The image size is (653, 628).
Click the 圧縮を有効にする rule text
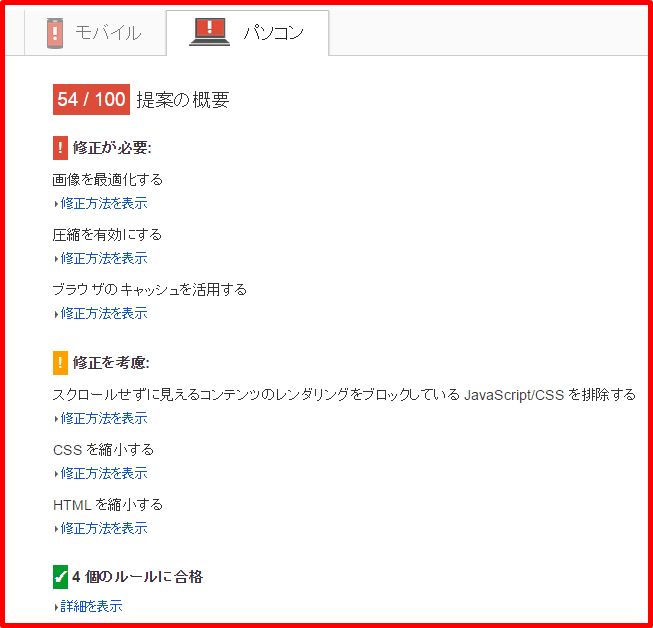coord(107,235)
